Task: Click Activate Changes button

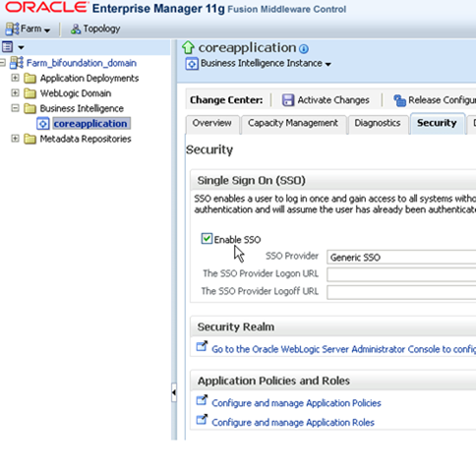Action: [x=326, y=100]
